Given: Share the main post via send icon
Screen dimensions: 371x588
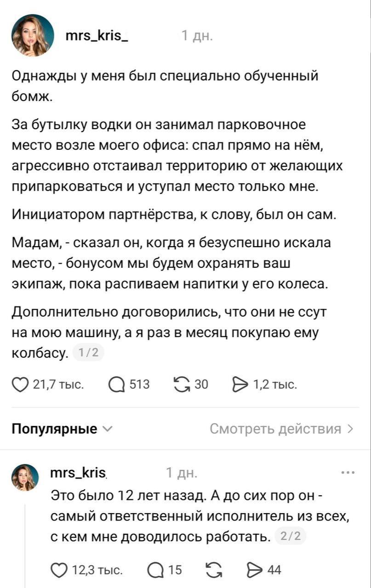Looking at the screenshot, I should tap(240, 384).
